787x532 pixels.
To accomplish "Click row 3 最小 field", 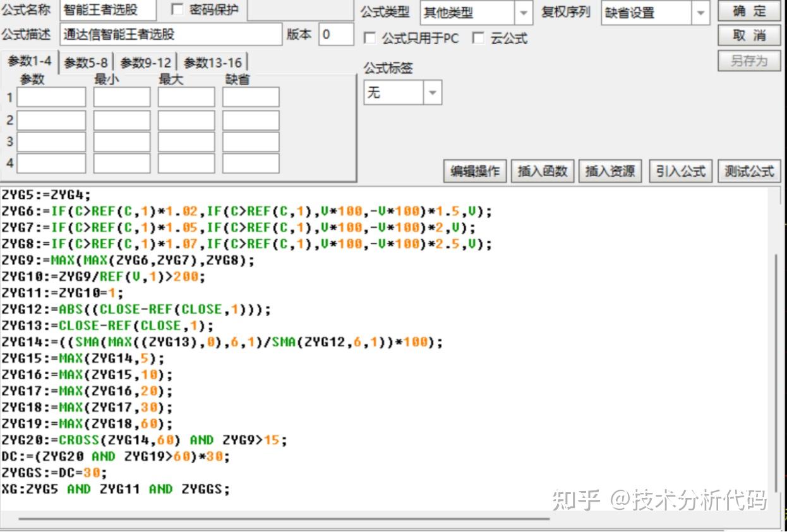I will (122, 142).
